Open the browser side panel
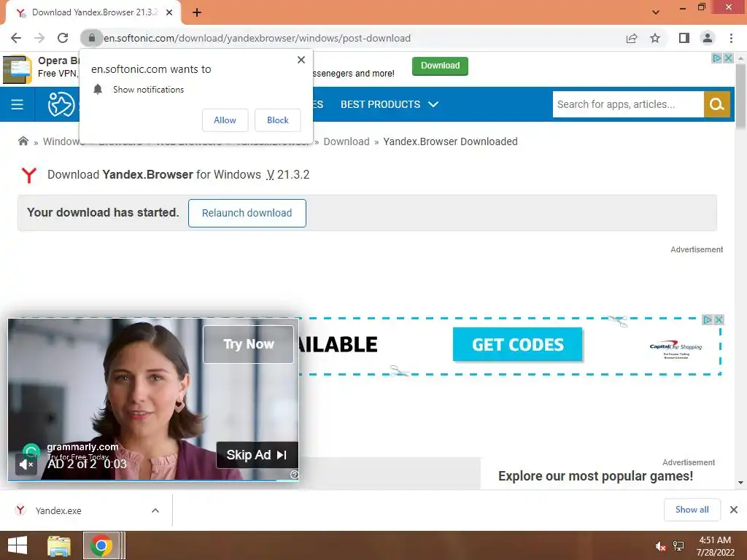747x560 pixels. 684,38
